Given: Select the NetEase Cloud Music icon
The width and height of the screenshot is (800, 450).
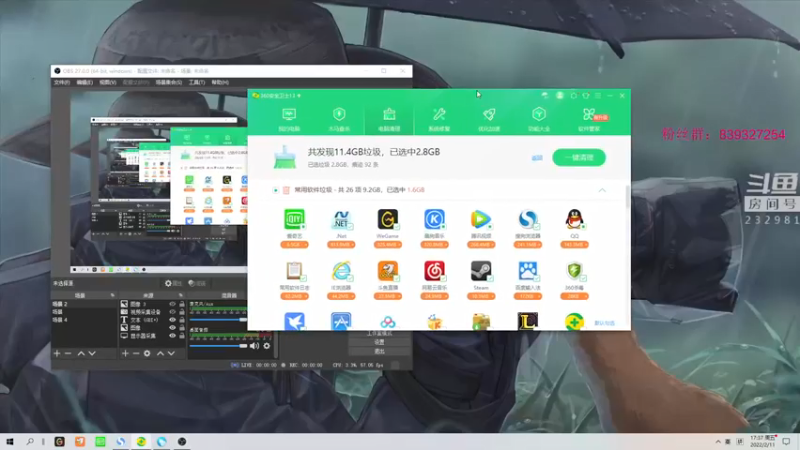Looking at the screenshot, I should tap(434, 271).
